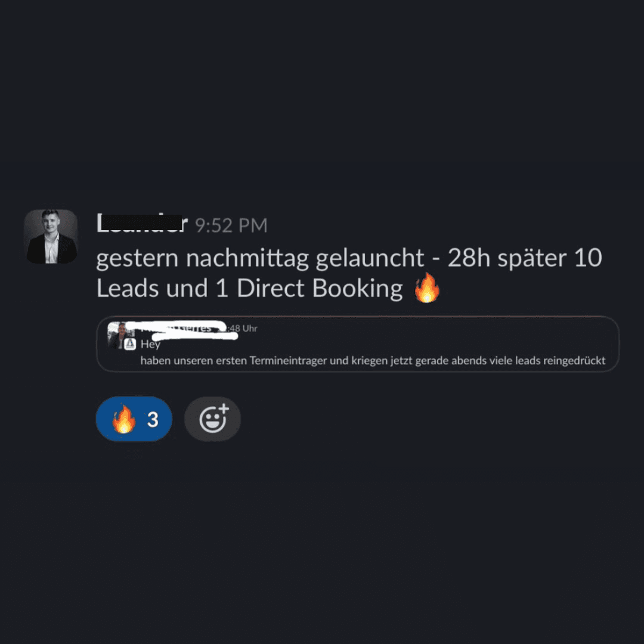
Task: Click the 9:52 PM message timestamp
Action: coord(231,225)
